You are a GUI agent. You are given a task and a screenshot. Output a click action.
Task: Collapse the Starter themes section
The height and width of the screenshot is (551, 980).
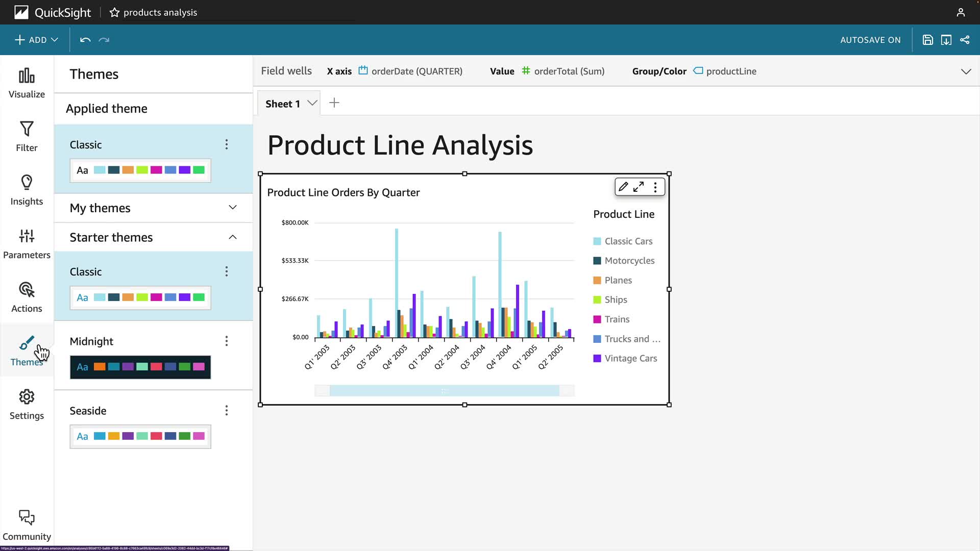tap(232, 237)
